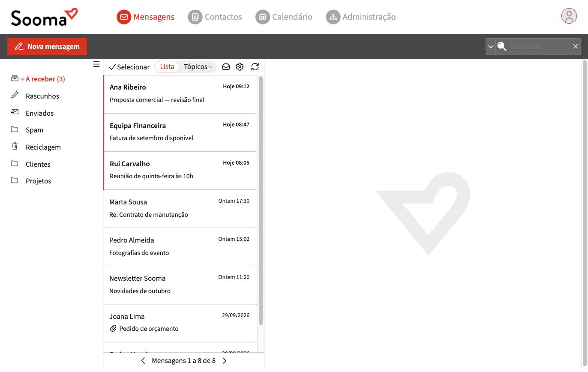Open the Rascunhos drafts folder

click(42, 96)
